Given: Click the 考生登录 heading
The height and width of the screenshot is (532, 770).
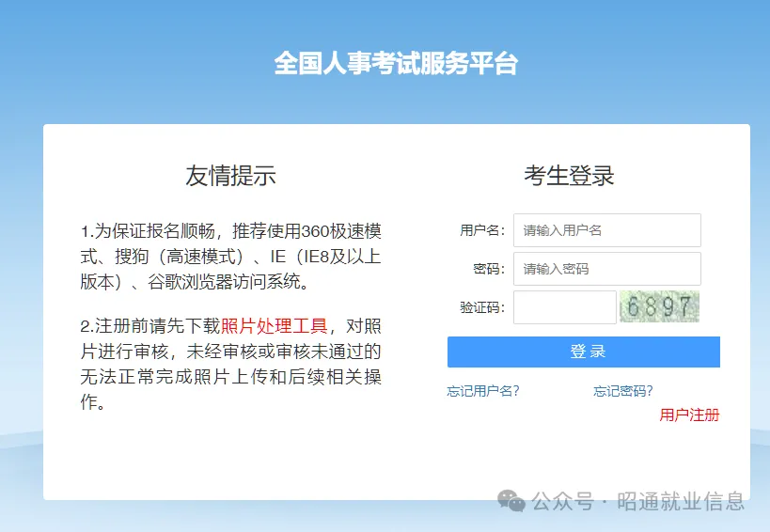Looking at the screenshot, I should click(x=569, y=176).
